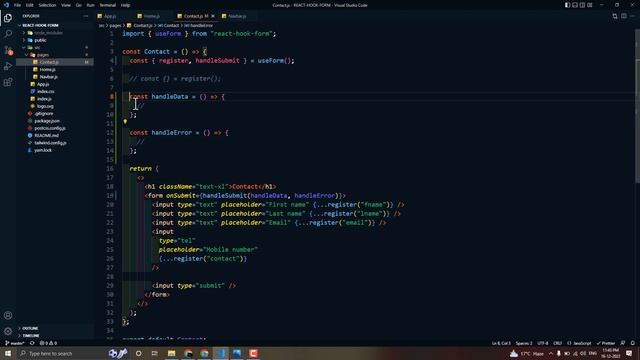Click the Synchronize Changes icon in status bar
The height and width of the screenshot is (360, 640).
tap(32, 343)
